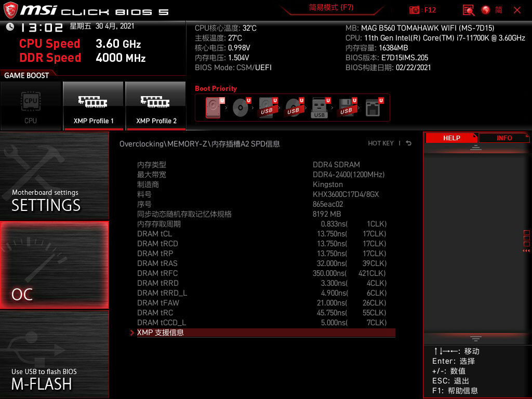The height and width of the screenshot is (399, 532).
Task: Toggle XMP Profile 2
Action: pos(156,105)
